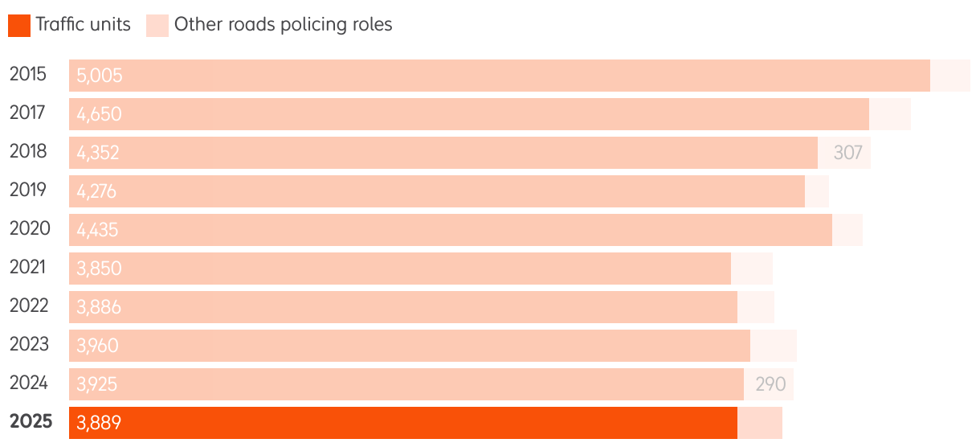Select the "Traffic units" legend label
This screenshot has width=980, height=447.
(x=83, y=25)
